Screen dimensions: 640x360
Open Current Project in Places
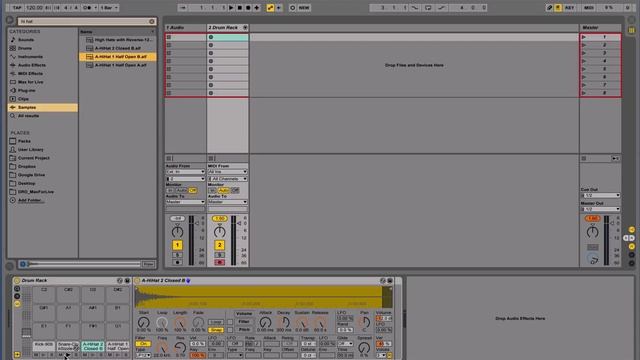click(33, 158)
